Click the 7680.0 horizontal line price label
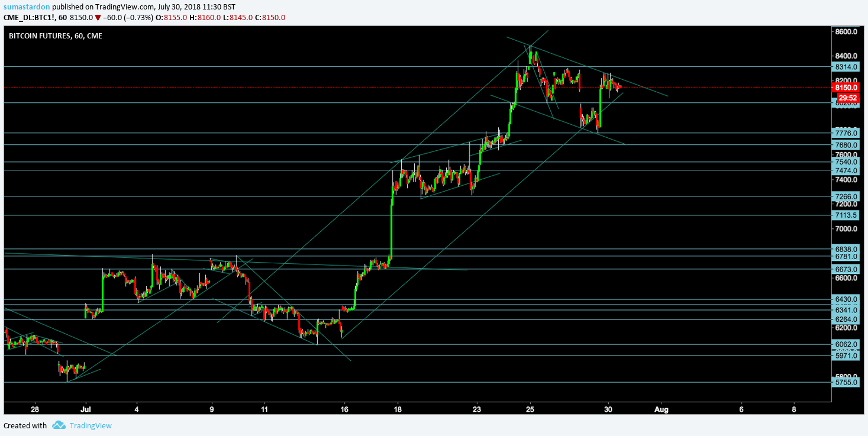Viewport: 868px width, 436px height. (x=846, y=145)
